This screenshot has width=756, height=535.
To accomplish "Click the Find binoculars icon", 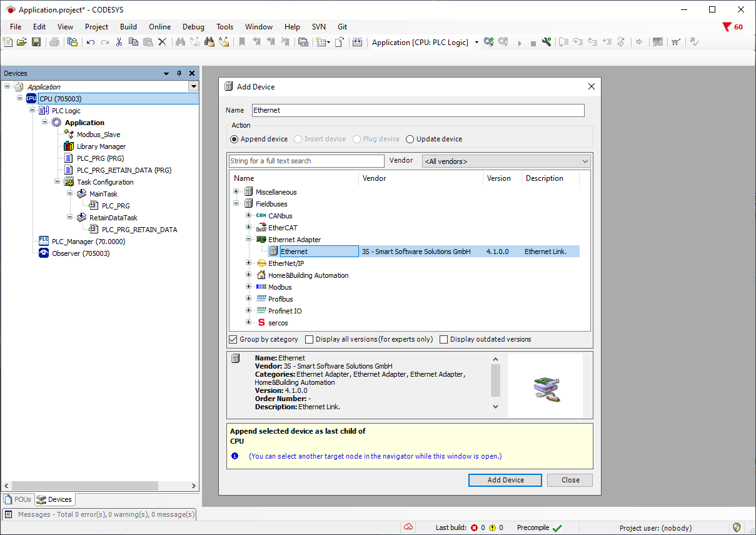I will pos(180,42).
